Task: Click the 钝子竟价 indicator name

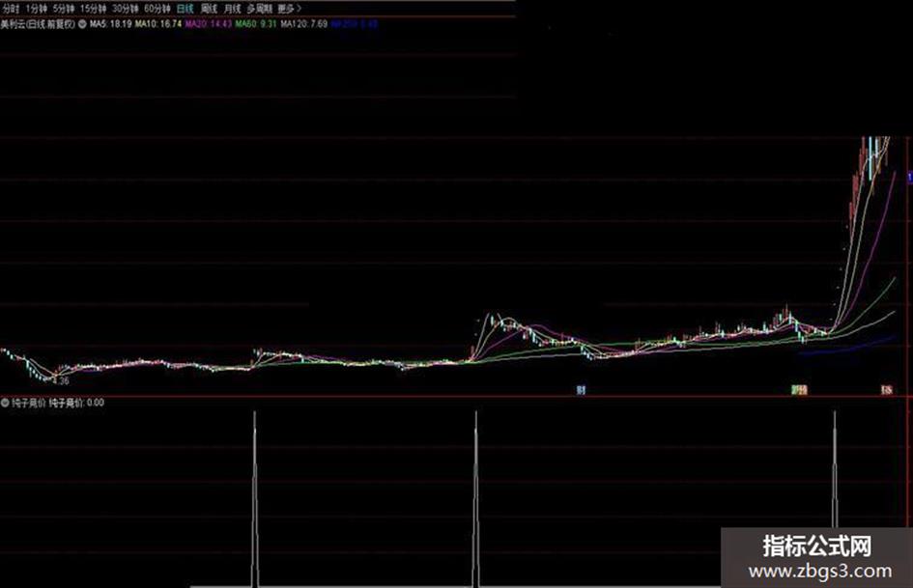Action: point(29,403)
